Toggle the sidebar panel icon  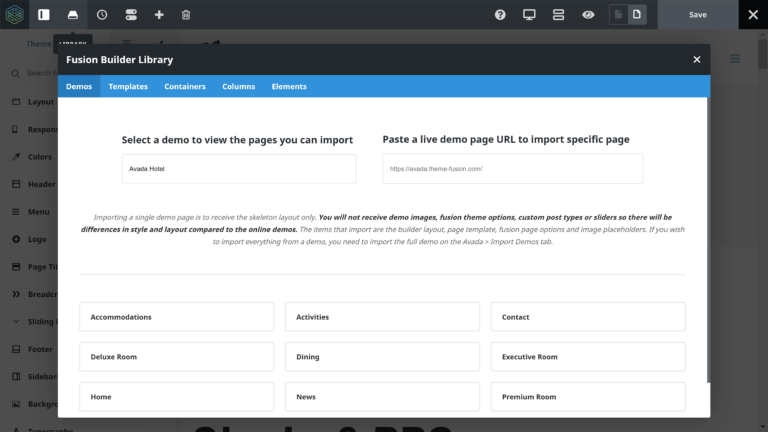(44, 15)
